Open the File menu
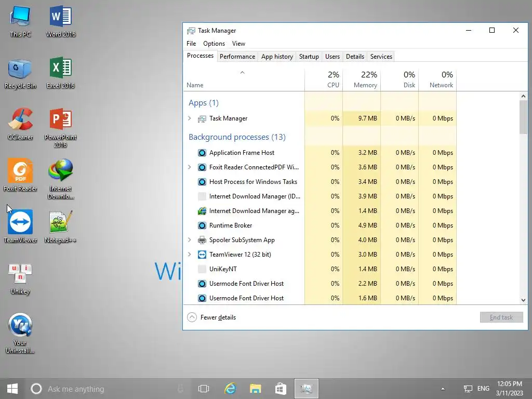 coord(191,44)
